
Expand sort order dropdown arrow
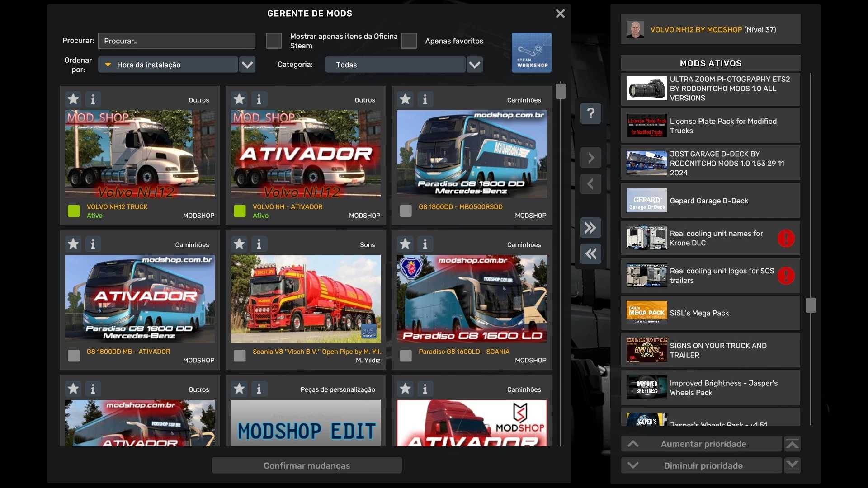[247, 65]
